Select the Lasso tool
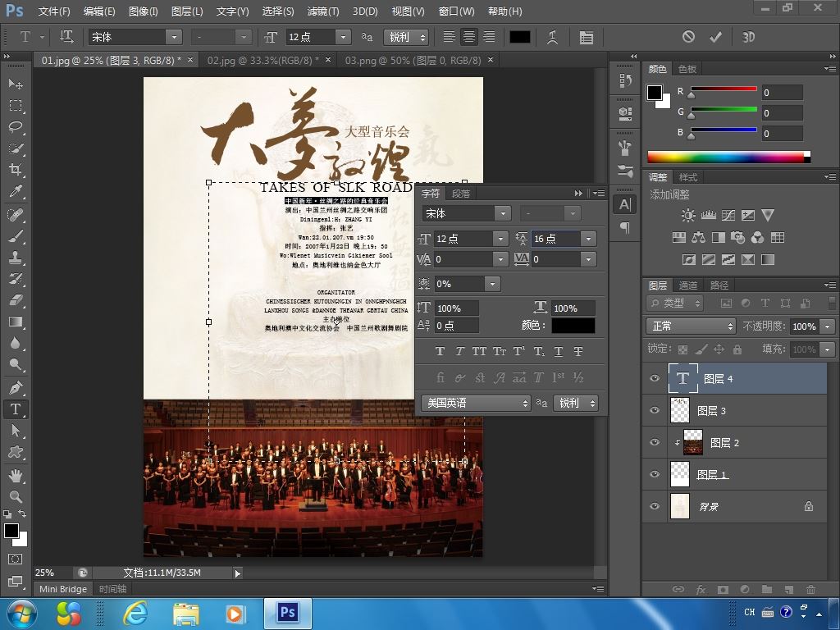Viewport: 840px width, 630px height. pyautogui.click(x=16, y=127)
